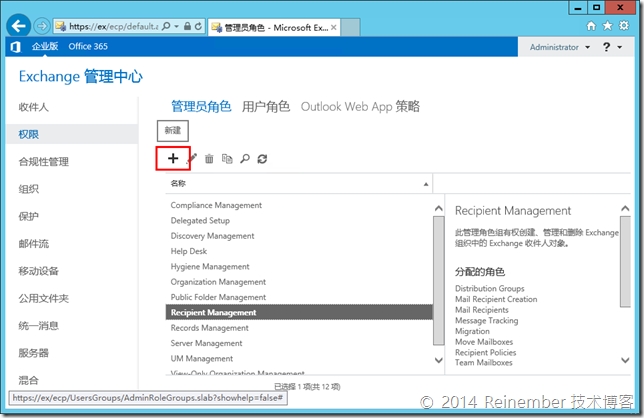The width and height of the screenshot is (644, 418).
Task: Open browser tools gear icon
Action: 624,26
